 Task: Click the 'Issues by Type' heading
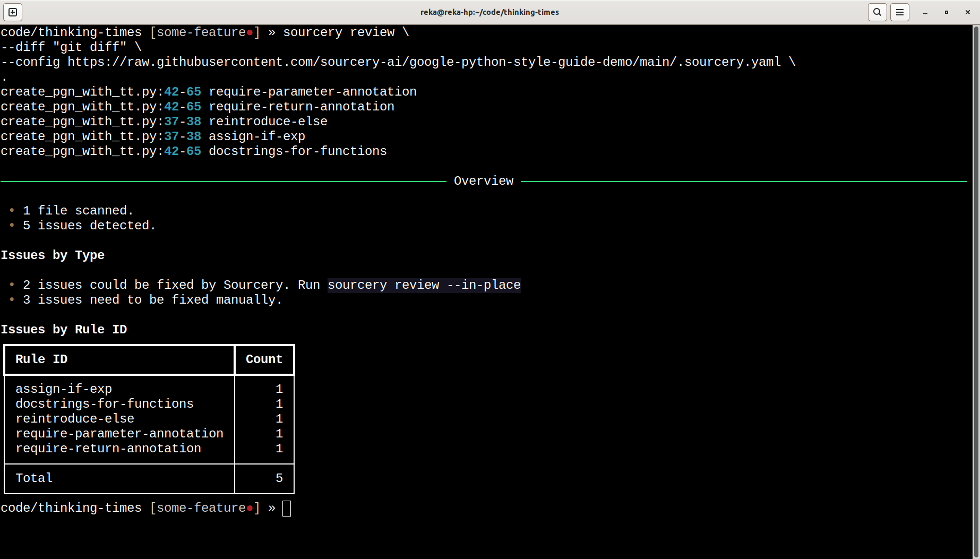tap(53, 255)
